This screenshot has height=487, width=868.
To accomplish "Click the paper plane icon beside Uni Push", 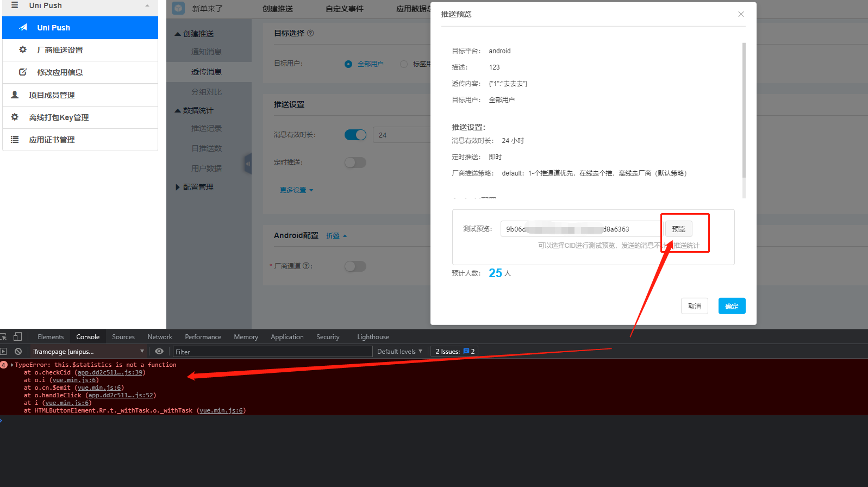I will tap(23, 28).
